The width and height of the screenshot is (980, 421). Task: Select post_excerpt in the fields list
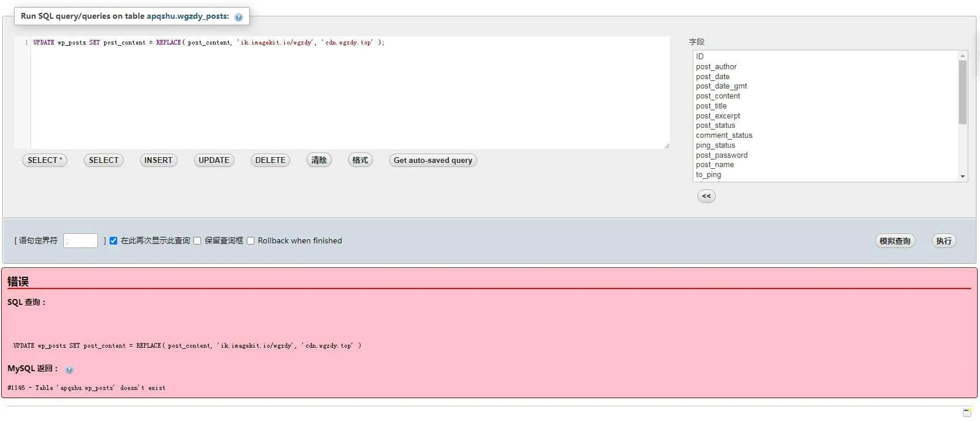pos(826,116)
